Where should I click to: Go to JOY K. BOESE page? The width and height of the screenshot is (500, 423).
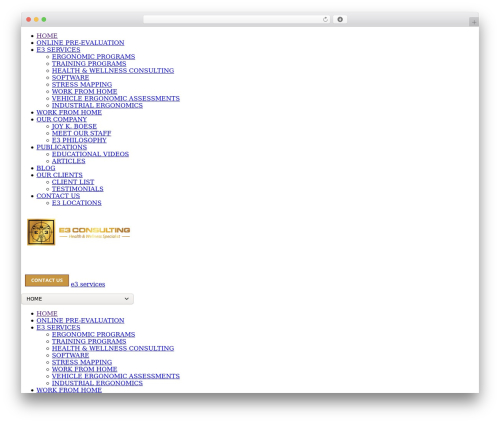click(74, 126)
